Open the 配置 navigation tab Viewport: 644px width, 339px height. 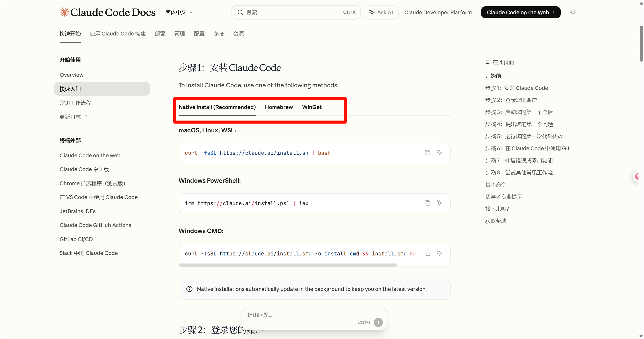tap(199, 34)
